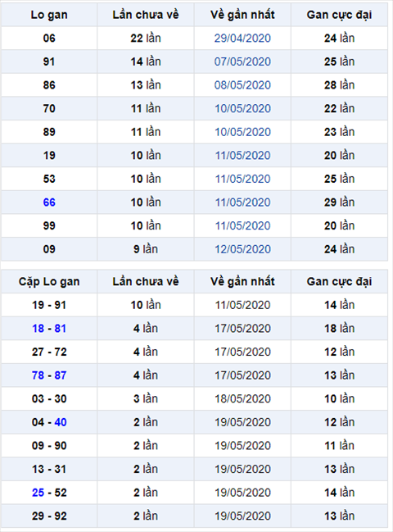This screenshot has width=393, height=532.
Task: Click the '11 lần' cell in row 09 - 90
Action: click(339, 445)
